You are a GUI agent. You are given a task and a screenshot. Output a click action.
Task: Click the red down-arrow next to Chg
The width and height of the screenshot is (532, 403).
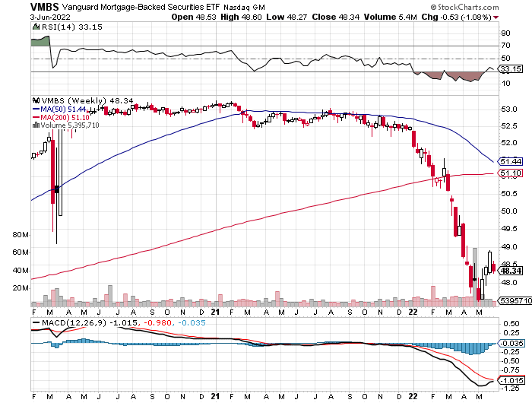[x=496, y=17]
